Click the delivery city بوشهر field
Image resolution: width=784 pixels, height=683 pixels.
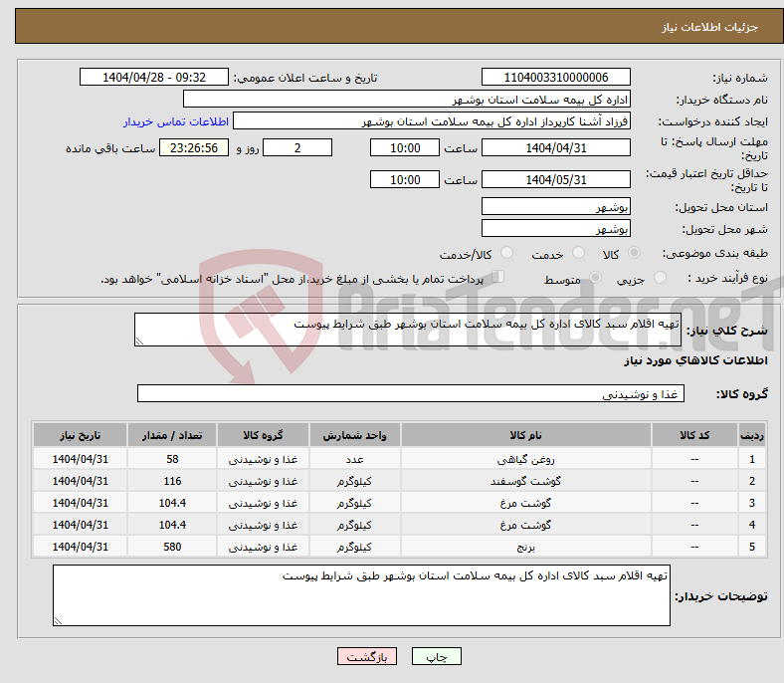(555, 228)
